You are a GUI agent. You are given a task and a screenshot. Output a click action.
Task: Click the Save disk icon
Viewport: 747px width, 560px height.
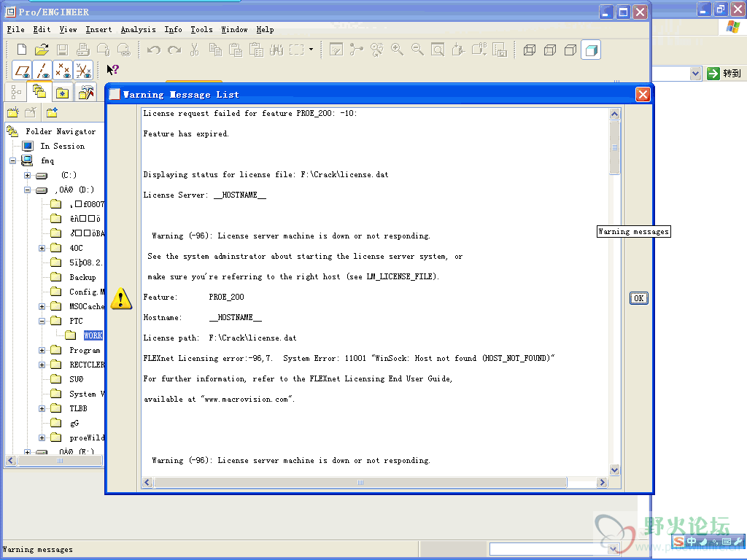click(62, 50)
